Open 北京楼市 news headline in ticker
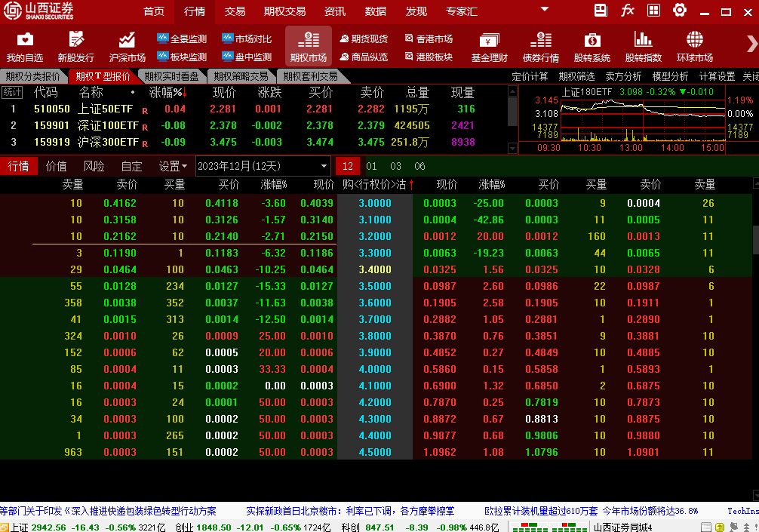This screenshot has width=759, height=532. point(350,511)
